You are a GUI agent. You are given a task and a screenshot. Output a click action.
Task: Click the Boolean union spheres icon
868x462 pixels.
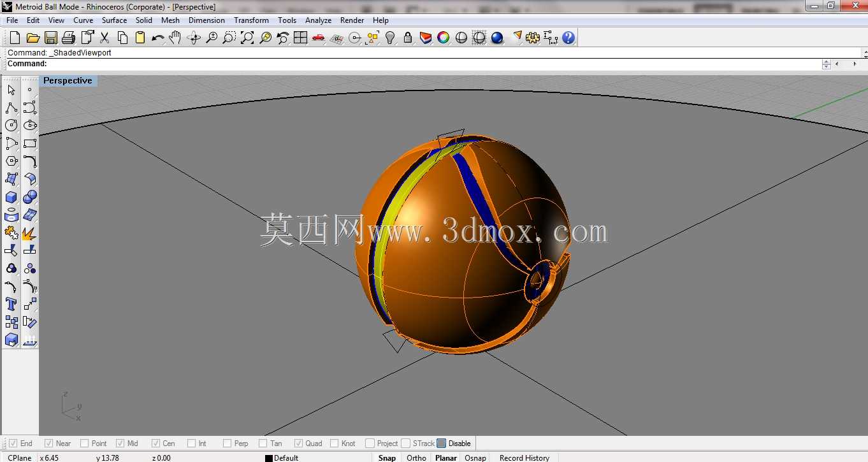point(29,197)
